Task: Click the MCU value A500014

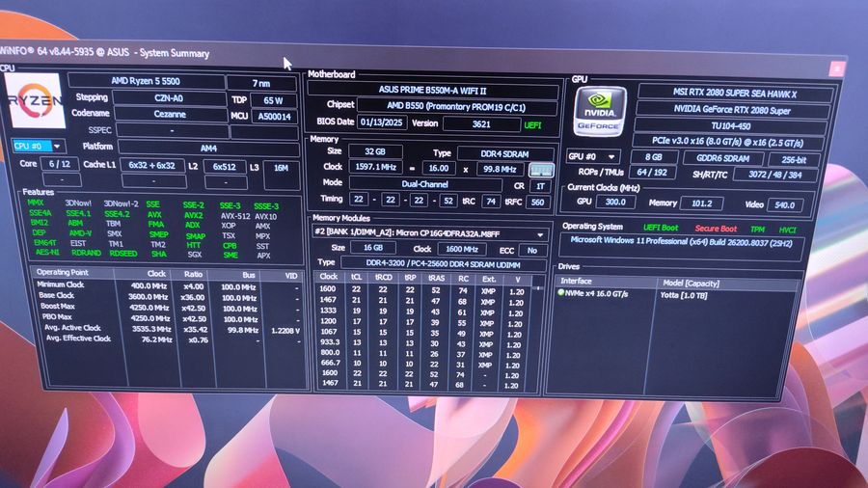Action: 275,117
